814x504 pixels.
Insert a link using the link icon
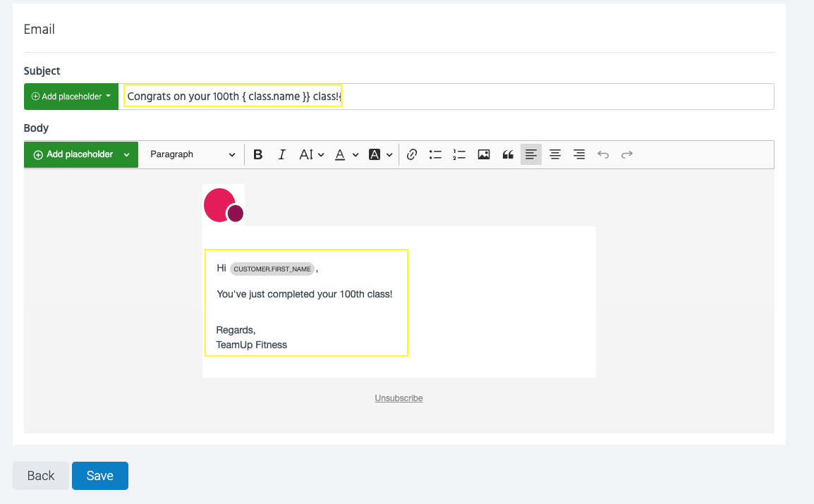point(413,154)
